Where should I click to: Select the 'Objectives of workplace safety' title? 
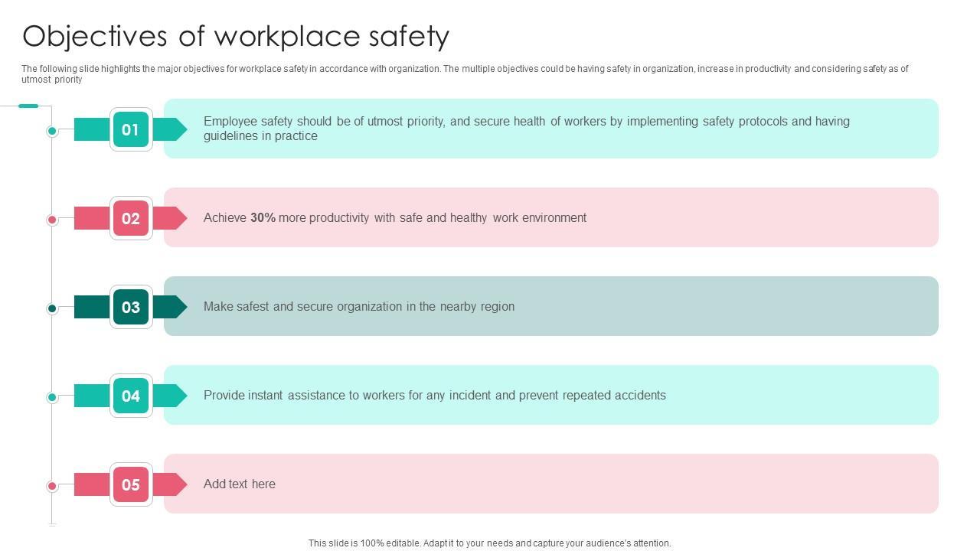[236, 36]
